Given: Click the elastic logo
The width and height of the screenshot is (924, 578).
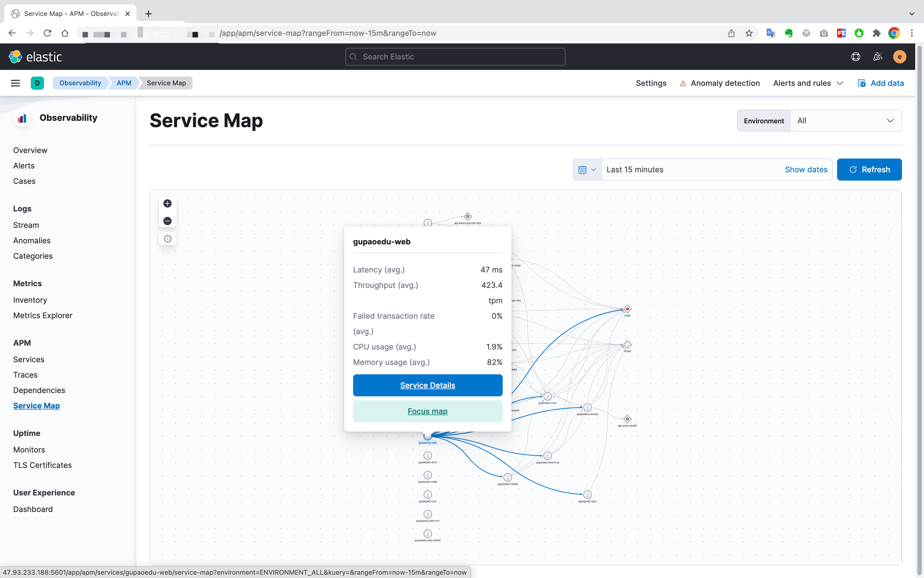Looking at the screenshot, I should (x=35, y=57).
